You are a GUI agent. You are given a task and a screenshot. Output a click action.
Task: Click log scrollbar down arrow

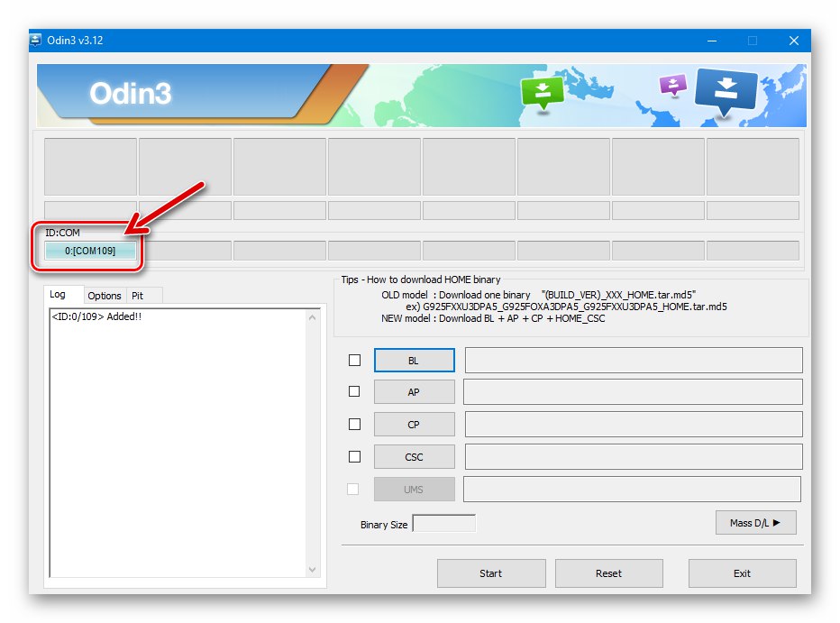[x=313, y=570]
